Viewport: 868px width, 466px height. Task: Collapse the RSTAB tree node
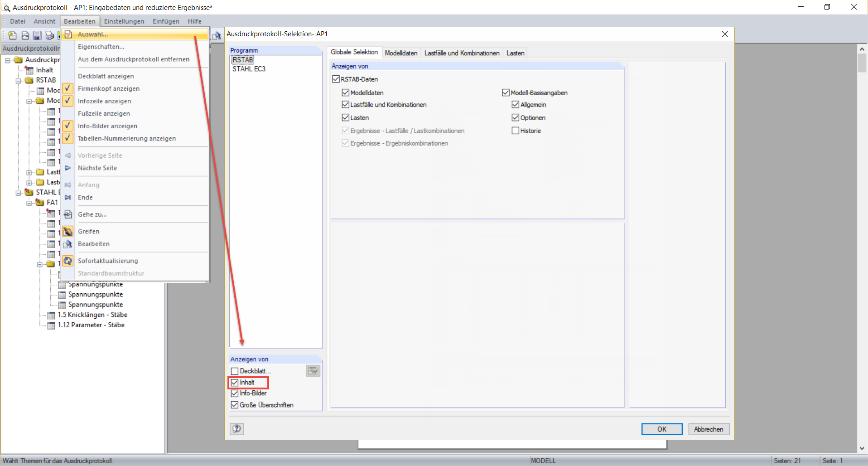click(19, 81)
